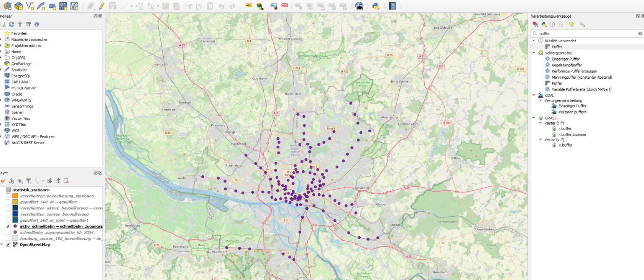Screen dimensions: 644x280
Task: Hide the OpenStreetMap layer
Action: (x=8, y=244)
